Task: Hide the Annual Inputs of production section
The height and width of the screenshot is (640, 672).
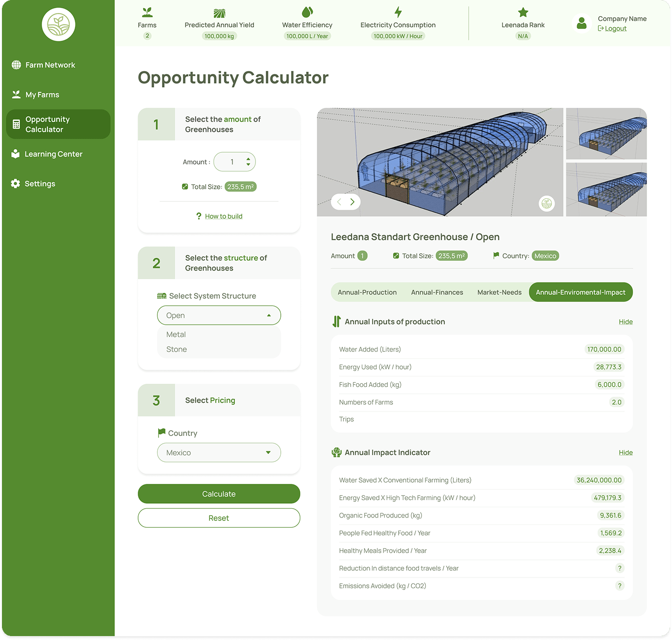Action: pyautogui.click(x=626, y=322)
